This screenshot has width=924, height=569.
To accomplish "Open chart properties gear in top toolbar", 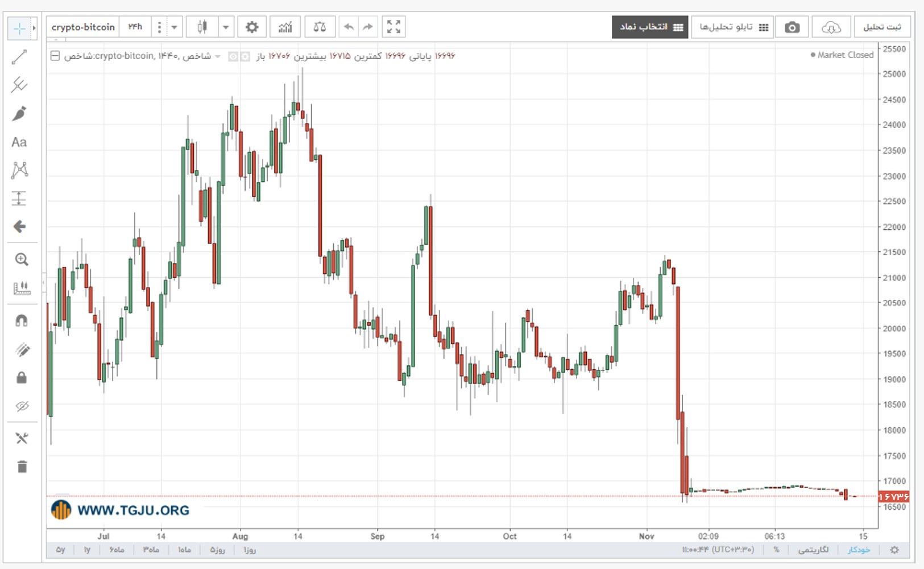I will pos(252,27).
